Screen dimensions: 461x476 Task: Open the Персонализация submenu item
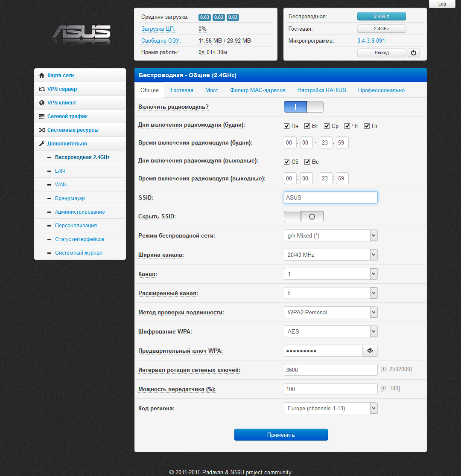coord(80,226)
